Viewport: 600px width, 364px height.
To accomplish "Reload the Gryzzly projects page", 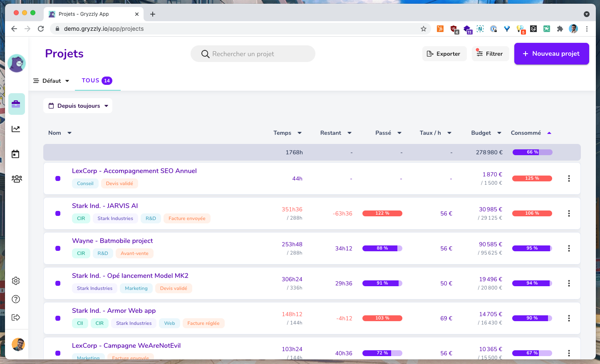I will pos(41,29).
